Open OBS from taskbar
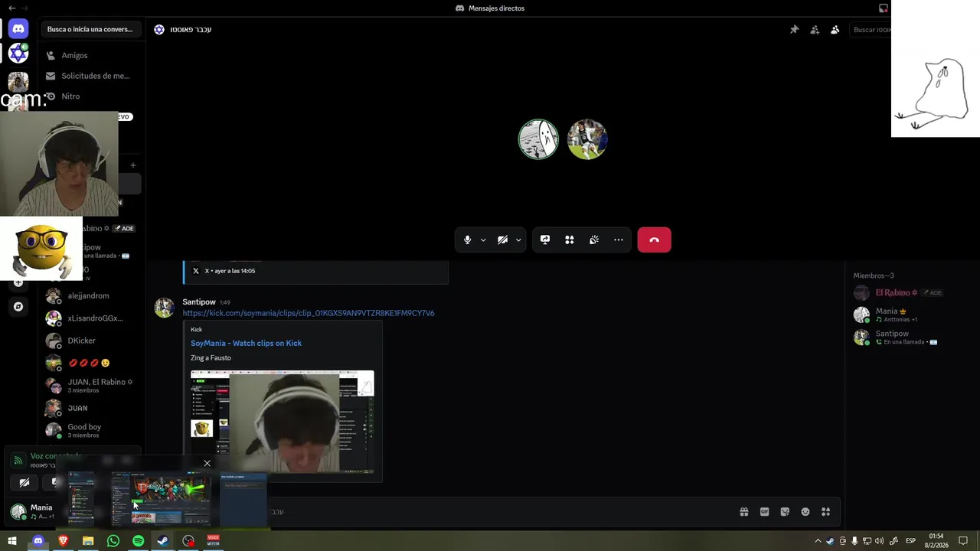 pos(188,541)
